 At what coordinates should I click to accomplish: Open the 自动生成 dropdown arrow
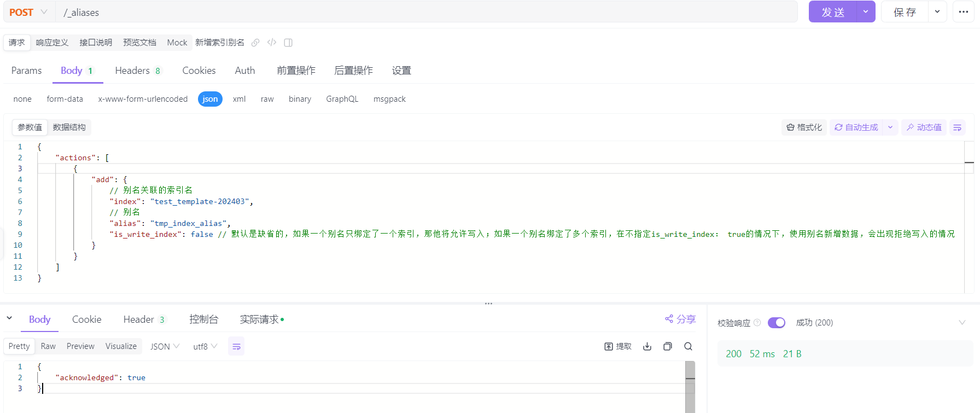(x=890, y=127)
